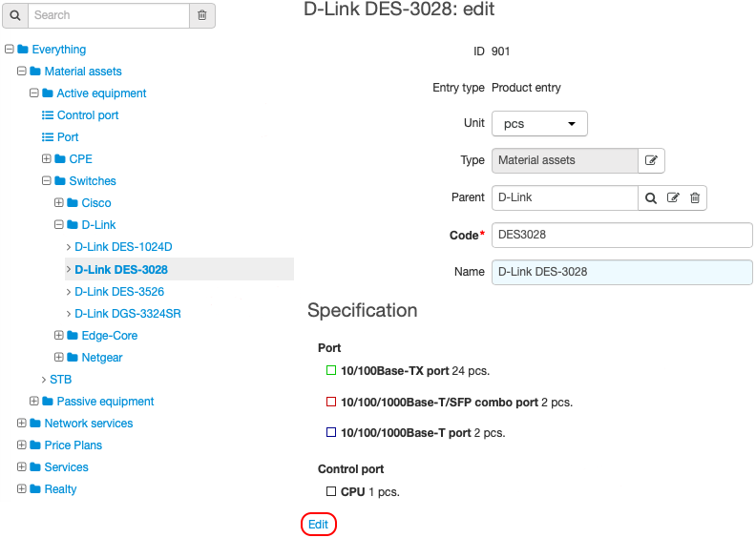Image resolution: width=756 pixels, height=538 pixels.
Task: Click the Cisco folder icon
Action: (73, 203)
